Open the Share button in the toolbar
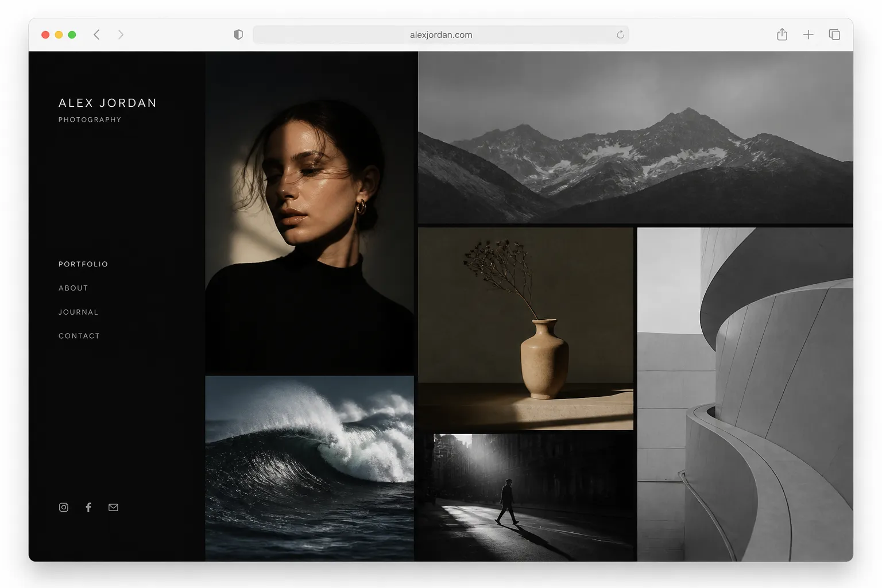Image resolution: width=882 pixels, height=588 pixels. click(782, 34)
